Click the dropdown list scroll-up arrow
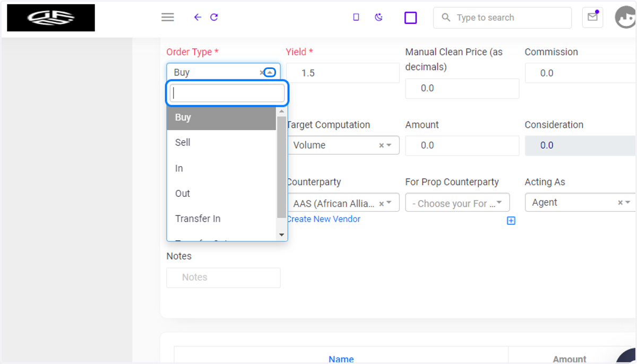 click(281, 111)
